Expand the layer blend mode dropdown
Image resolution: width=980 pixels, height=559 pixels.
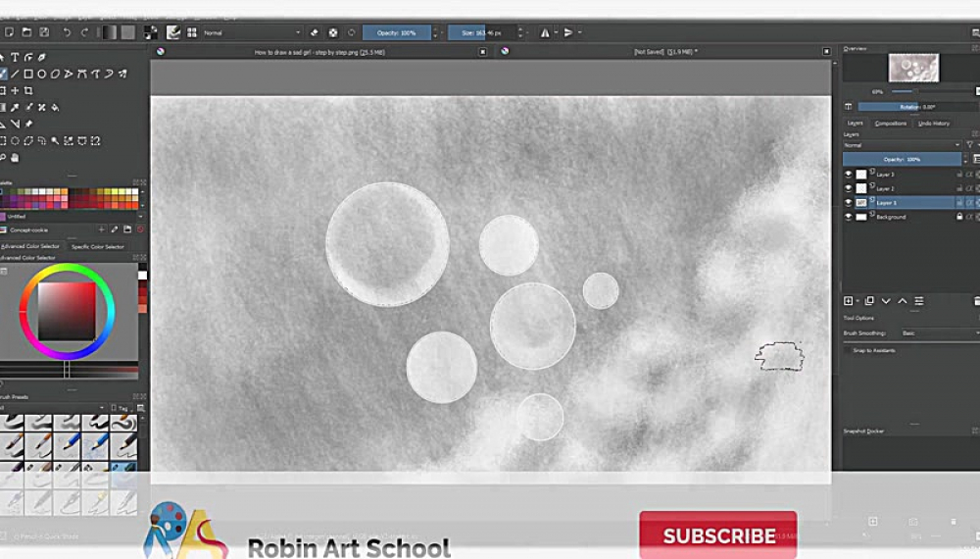click(x=902, y=145)
